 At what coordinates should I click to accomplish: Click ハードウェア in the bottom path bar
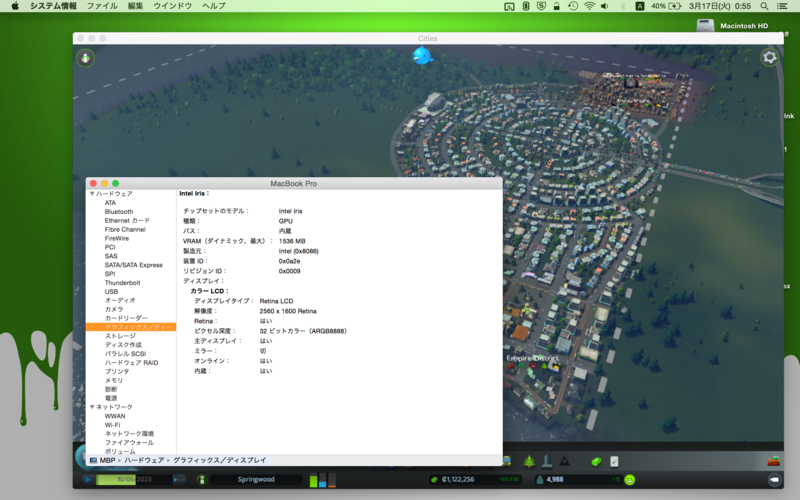[x=144, y=460]
